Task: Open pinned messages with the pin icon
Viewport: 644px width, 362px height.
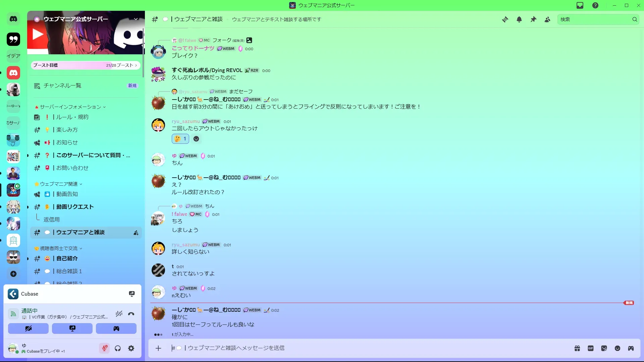Action: (533, 19)
